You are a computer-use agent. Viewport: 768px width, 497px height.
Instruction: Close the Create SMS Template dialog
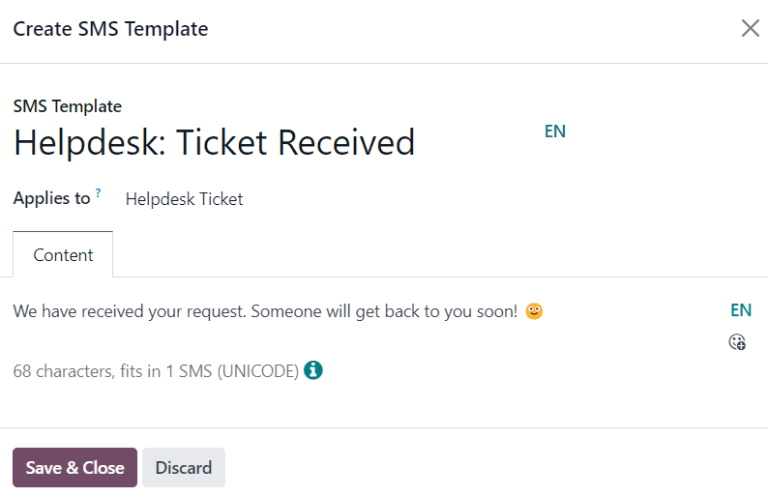click(x=750, y=28)
